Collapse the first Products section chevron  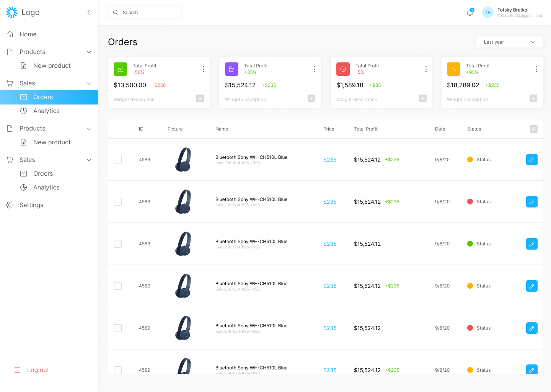89,52
